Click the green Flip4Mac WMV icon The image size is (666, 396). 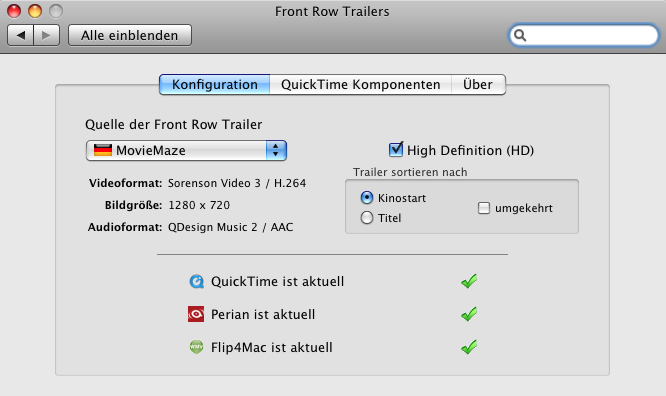pyautogui.click(x=196, y=347)
